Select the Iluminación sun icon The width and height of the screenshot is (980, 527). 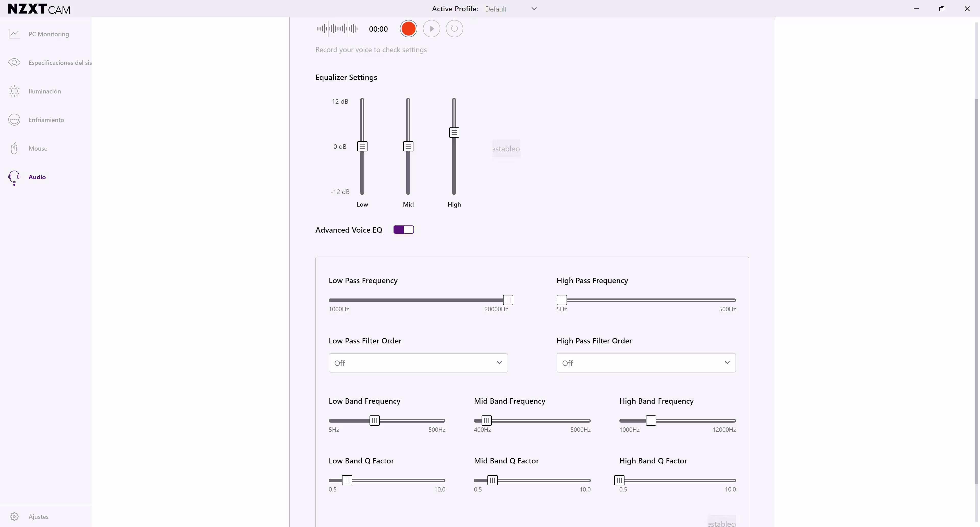click(15, 91)
